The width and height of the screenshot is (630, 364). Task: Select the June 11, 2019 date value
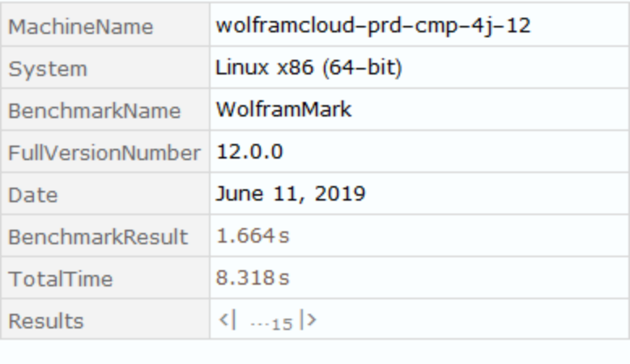(291, 194)
